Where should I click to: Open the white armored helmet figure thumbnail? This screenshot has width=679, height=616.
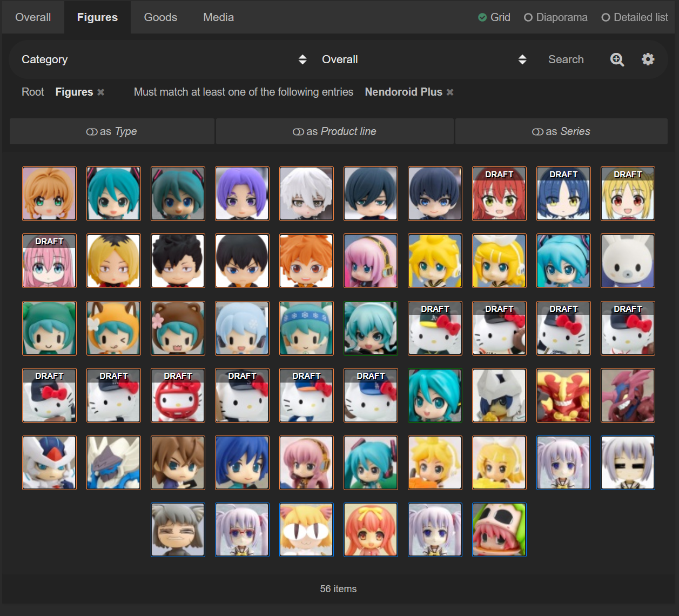(x=499, y=395)
